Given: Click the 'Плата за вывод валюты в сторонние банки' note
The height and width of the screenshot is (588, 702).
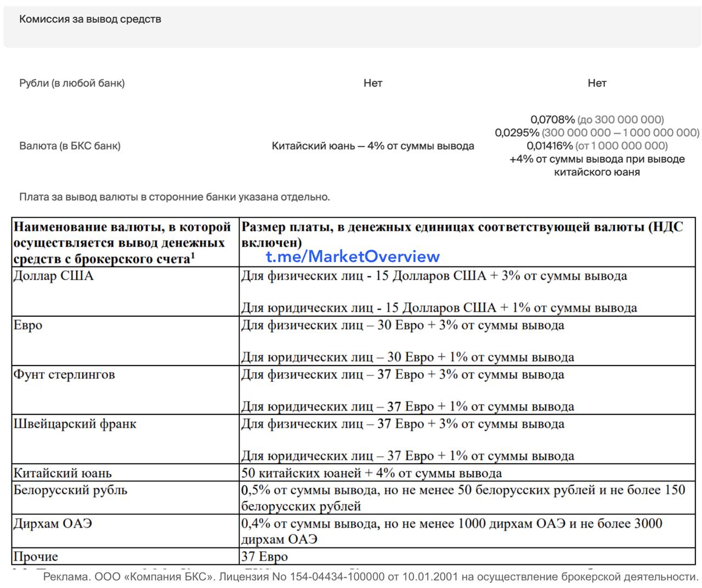Looking at the screenshot, I should [x=174, y=197].
